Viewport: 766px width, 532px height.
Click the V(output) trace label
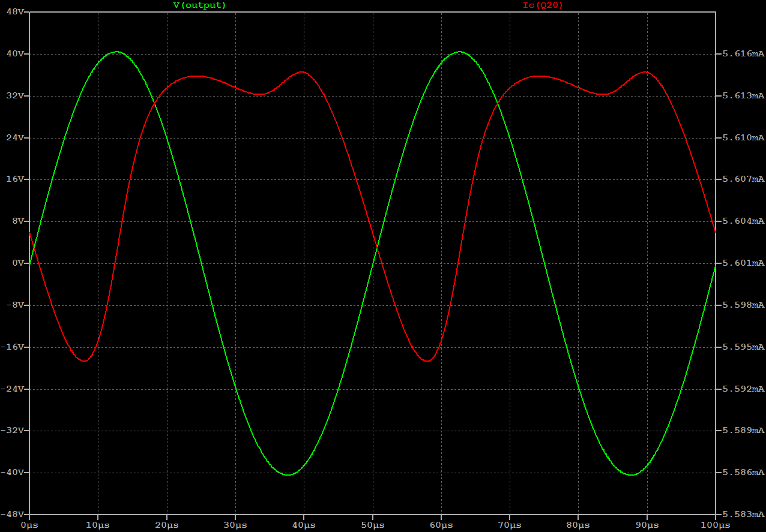[199, 5]
